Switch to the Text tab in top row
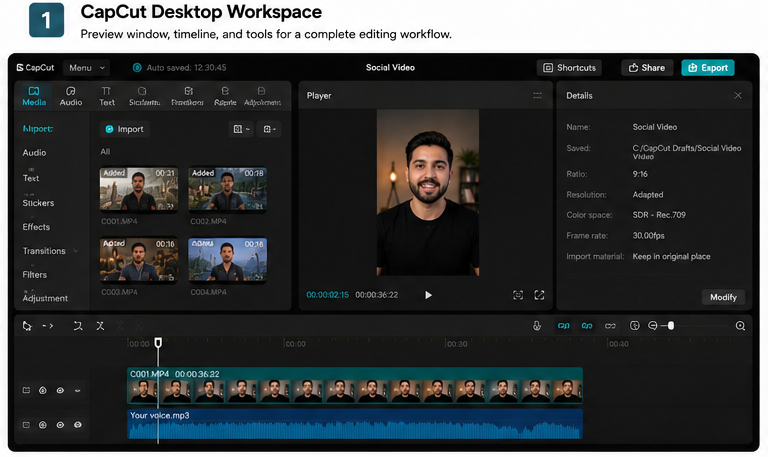 107,96
